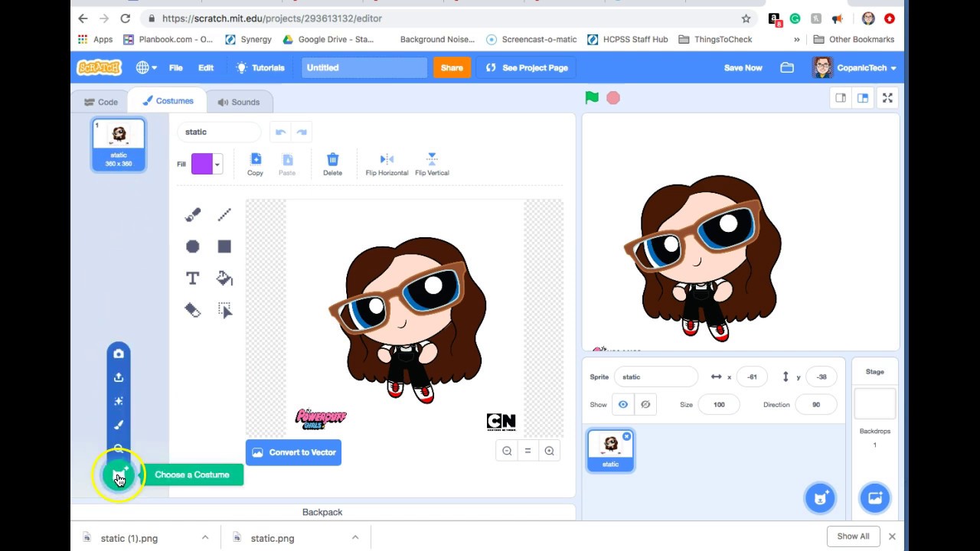980x551 pixels.
Task: Copy the selected costume area
Action: point(256,164)
